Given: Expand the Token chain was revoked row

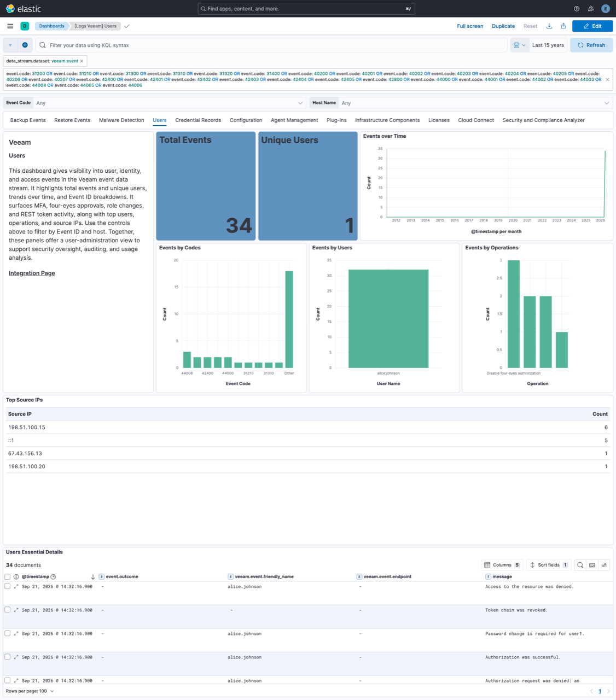Looking at the screenshot, I should (16, 610).
